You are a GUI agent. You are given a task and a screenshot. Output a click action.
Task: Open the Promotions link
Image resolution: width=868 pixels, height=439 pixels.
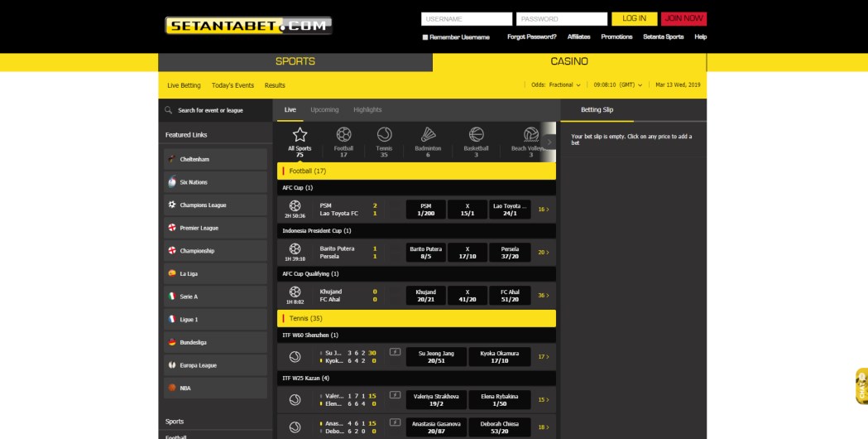point(616,36)
